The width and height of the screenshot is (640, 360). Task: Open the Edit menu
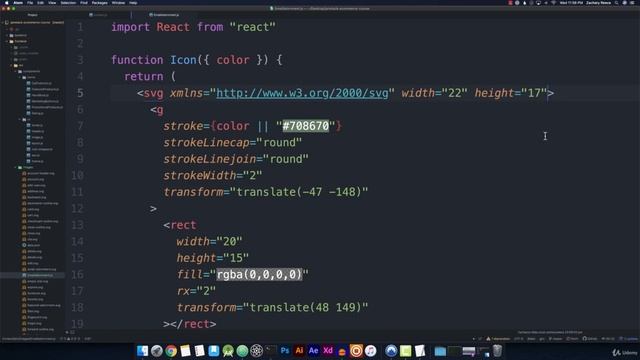(40, 3)
